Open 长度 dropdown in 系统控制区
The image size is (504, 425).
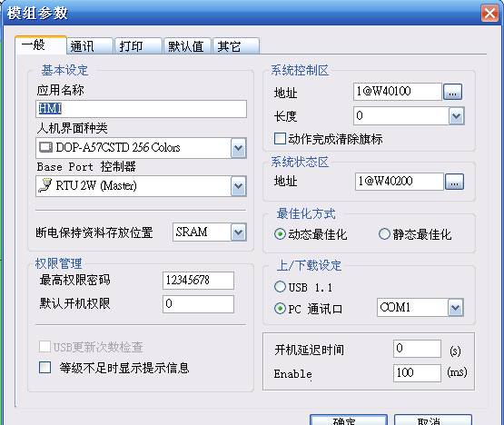point(457,116)
